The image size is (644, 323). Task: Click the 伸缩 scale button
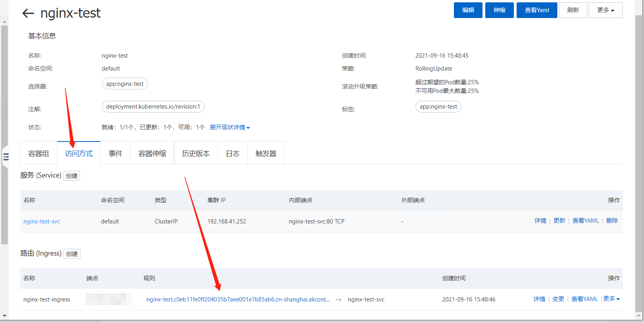499,10
